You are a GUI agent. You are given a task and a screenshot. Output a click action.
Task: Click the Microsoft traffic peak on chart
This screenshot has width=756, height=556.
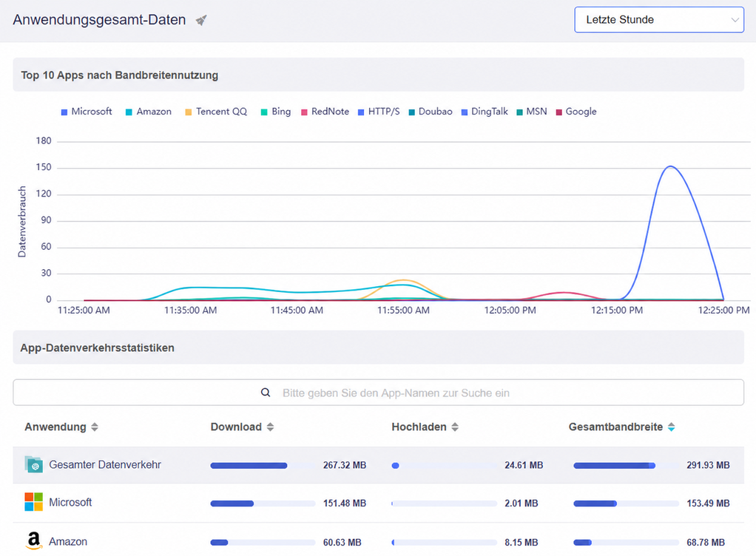(671, 166)
